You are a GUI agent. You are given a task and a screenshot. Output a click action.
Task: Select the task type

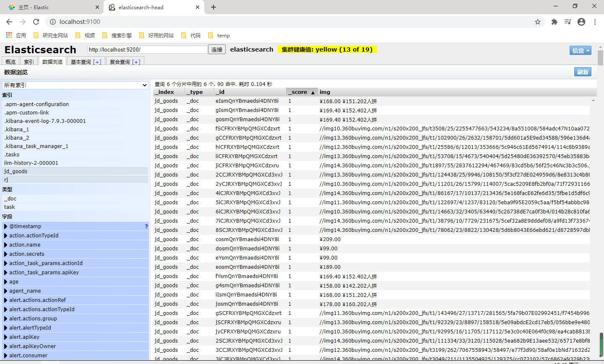coord(75,207)
